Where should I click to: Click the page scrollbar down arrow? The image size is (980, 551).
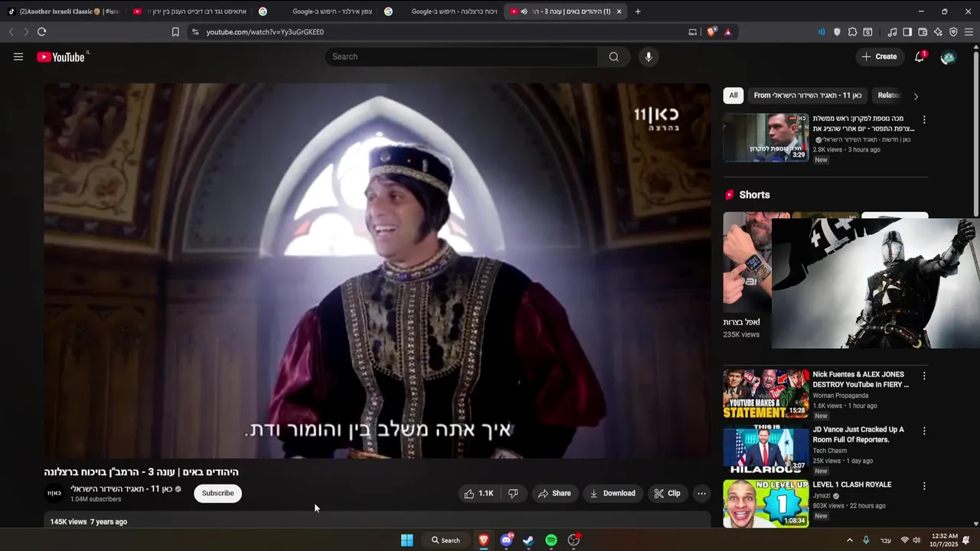tap(975, 523)
